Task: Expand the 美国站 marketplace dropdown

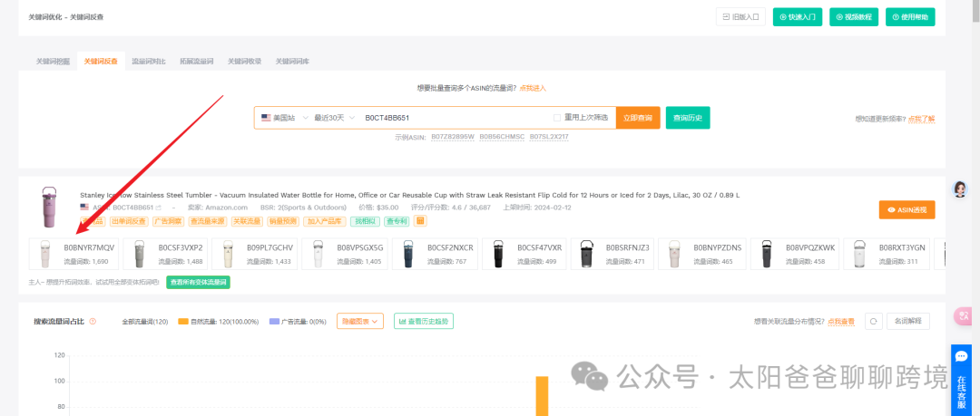Action: [x=285, y=118]
